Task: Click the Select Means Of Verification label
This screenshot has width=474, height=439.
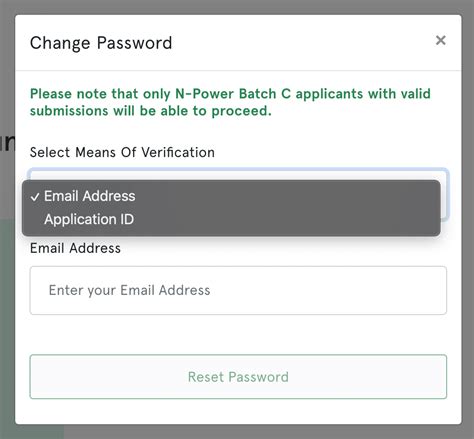Action: pos(122,152)
